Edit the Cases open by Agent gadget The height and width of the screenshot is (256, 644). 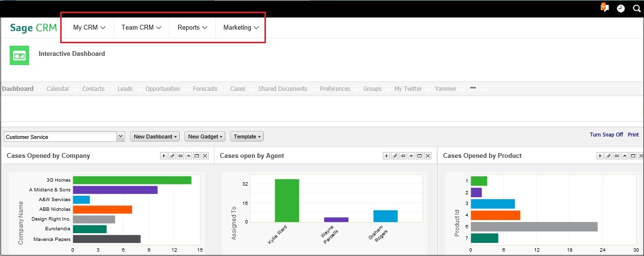(395, 156)
